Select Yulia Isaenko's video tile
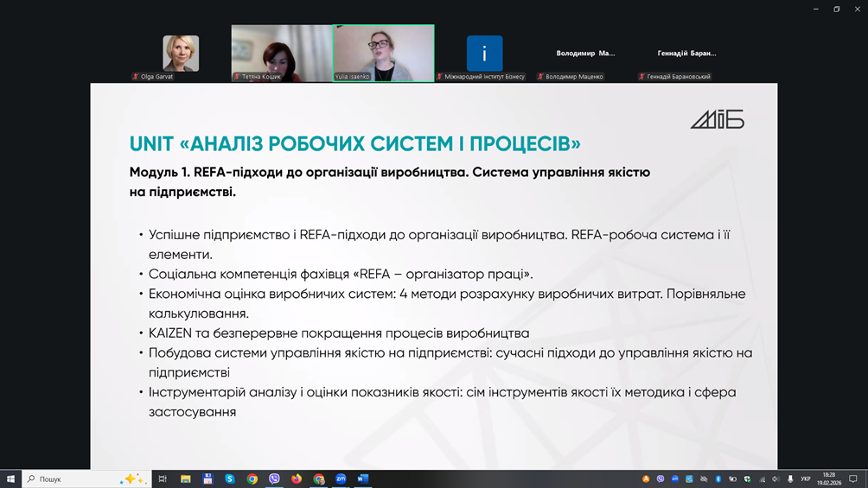868x488 pixels. (x=383, y=53)
